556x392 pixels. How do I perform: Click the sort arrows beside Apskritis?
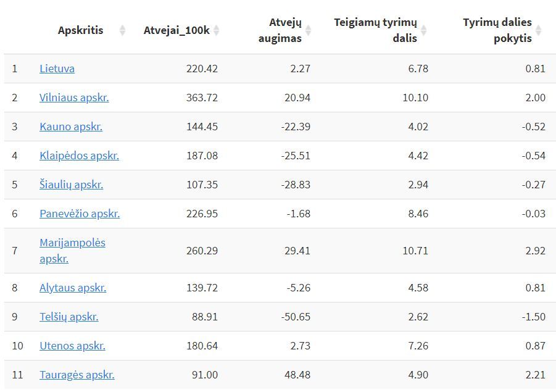(x=122, y=30)
